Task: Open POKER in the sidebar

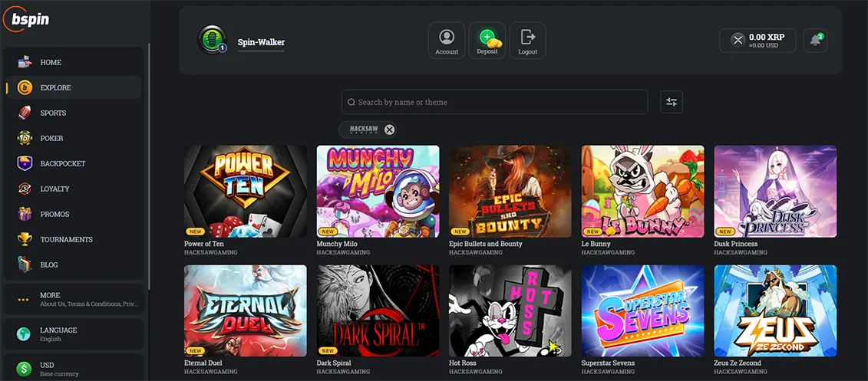Action: click(74, 138)
